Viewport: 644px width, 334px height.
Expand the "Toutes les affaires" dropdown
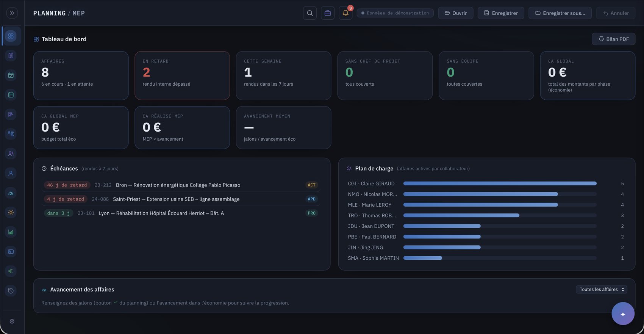(x=602, y=289)
